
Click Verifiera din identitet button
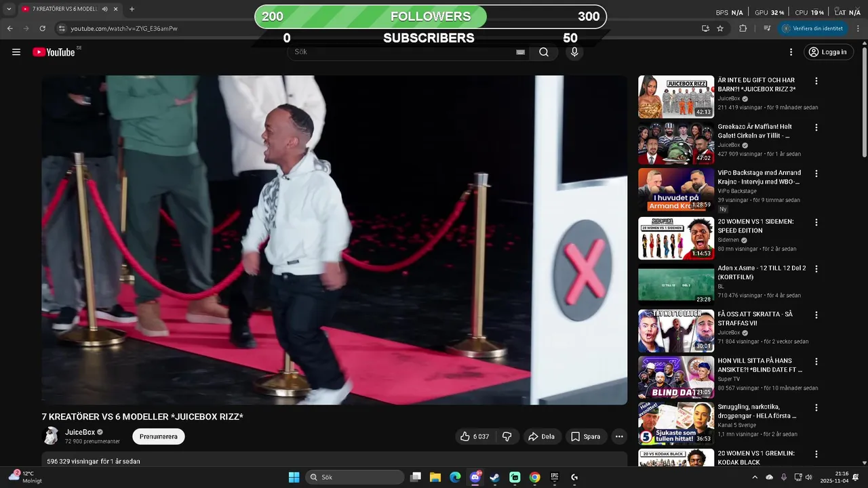(812, 28)
